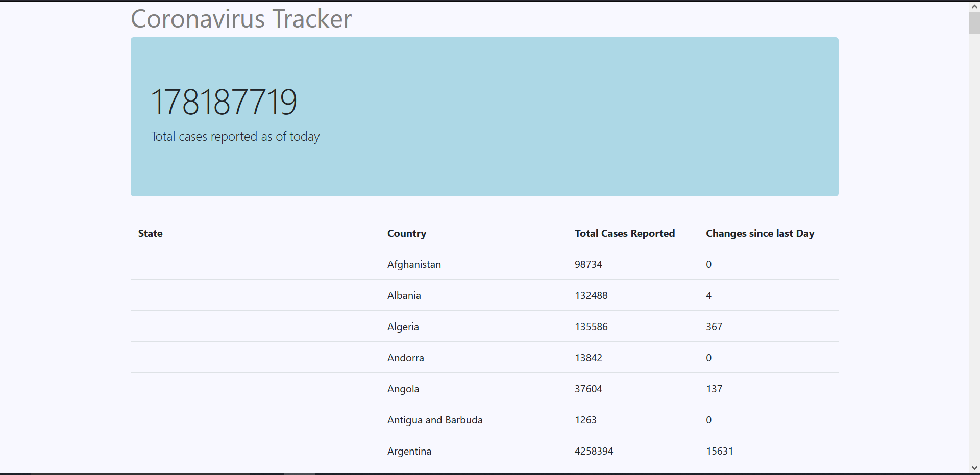Select Angola's total cases 37604

point(589,389)
